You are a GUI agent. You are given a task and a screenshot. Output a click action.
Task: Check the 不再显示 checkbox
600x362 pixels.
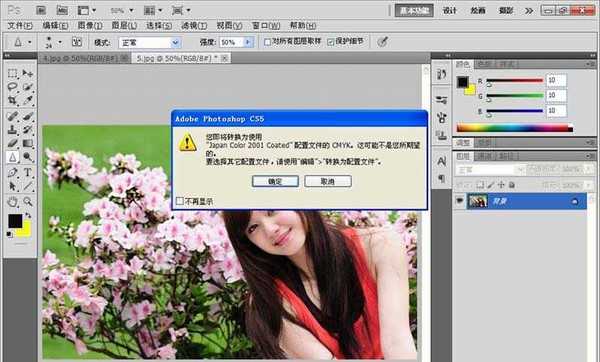tap(179, 201)
